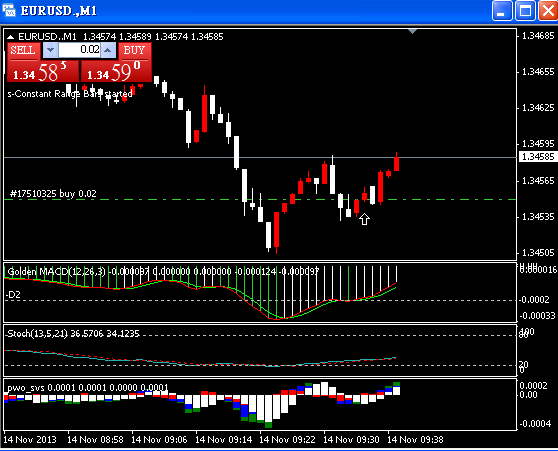Click the s-Constant Range Bars started text
Screen dimensions: 558x451
70,94
